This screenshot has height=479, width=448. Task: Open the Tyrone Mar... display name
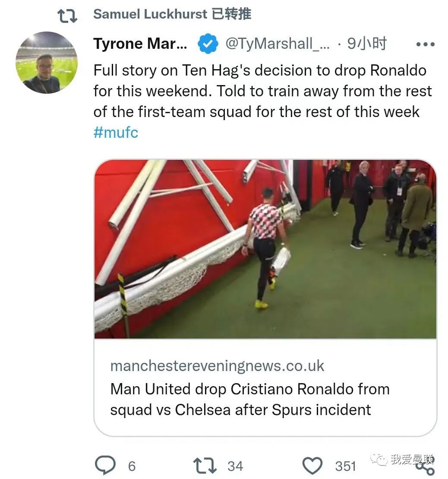(140, 44)
